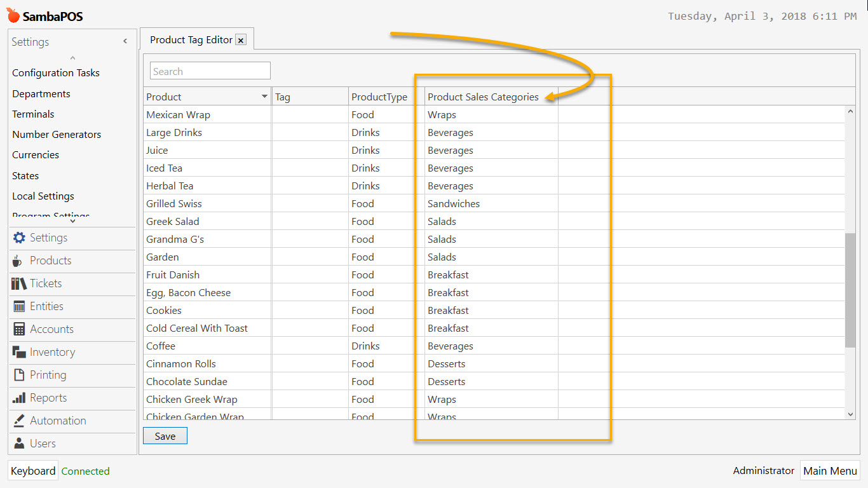Open Reports via the bar chart icon
The image size is (868, 488).
coord(19,398)
